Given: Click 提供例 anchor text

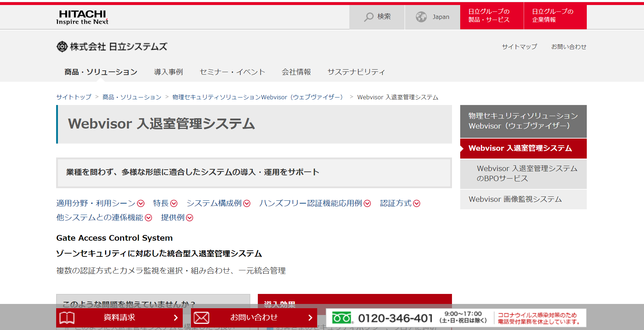Looking at the screenshot, I should coord(173,217).
